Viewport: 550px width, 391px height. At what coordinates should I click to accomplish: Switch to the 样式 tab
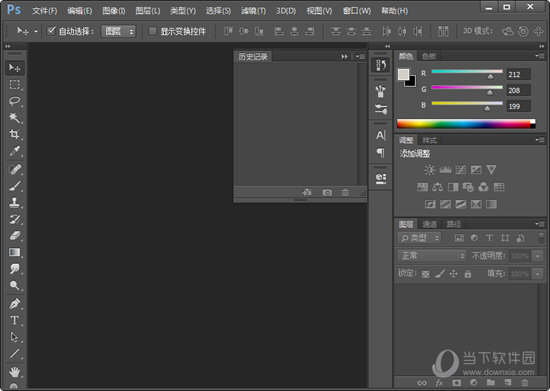430,140
